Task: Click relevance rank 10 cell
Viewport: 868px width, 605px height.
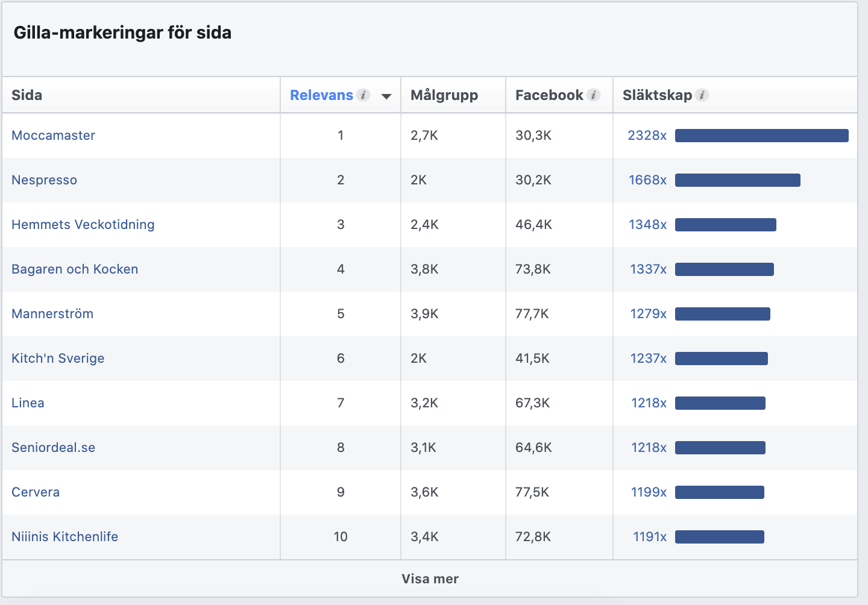Action: coord(341,537)
